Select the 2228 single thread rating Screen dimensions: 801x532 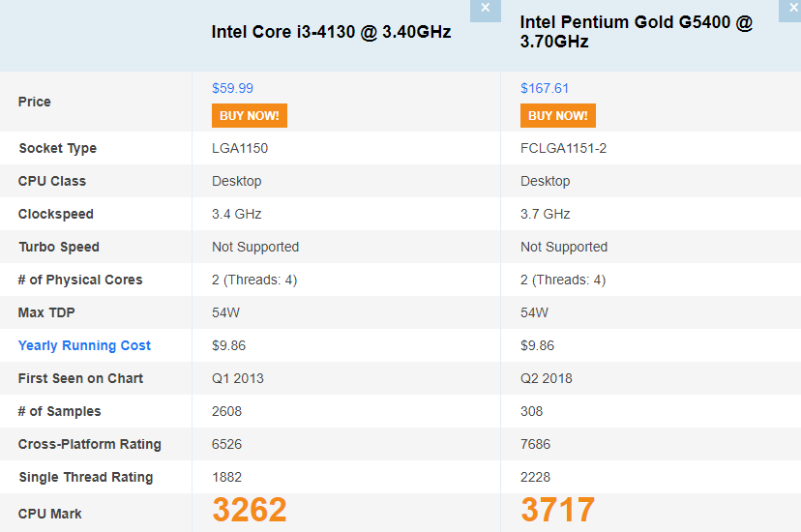tap(535, 477)
